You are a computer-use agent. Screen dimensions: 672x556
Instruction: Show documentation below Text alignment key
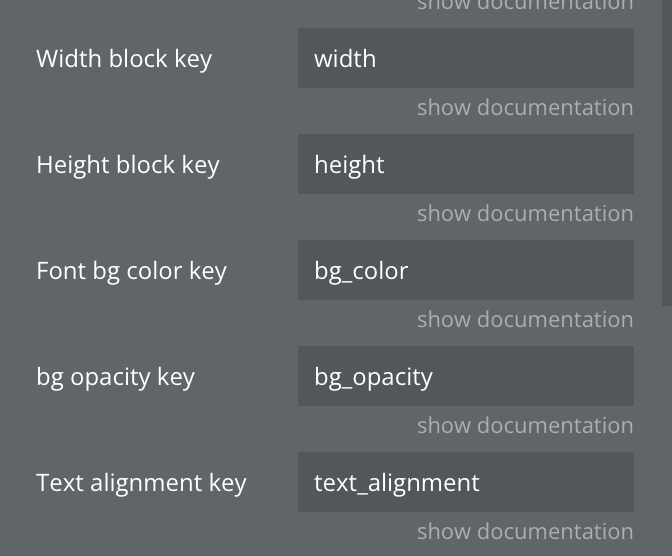(525, 531)
